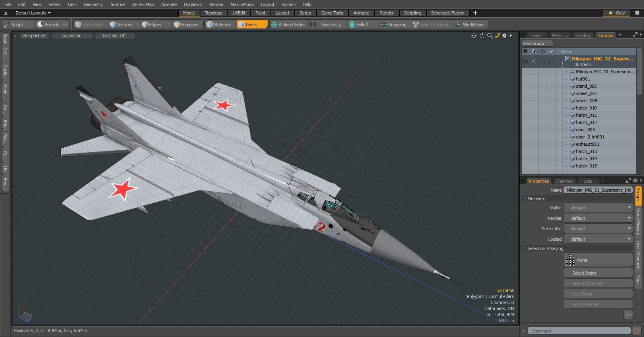Switch to Polygons selection mode
The image size is (644, 337).
pos(188,25)
